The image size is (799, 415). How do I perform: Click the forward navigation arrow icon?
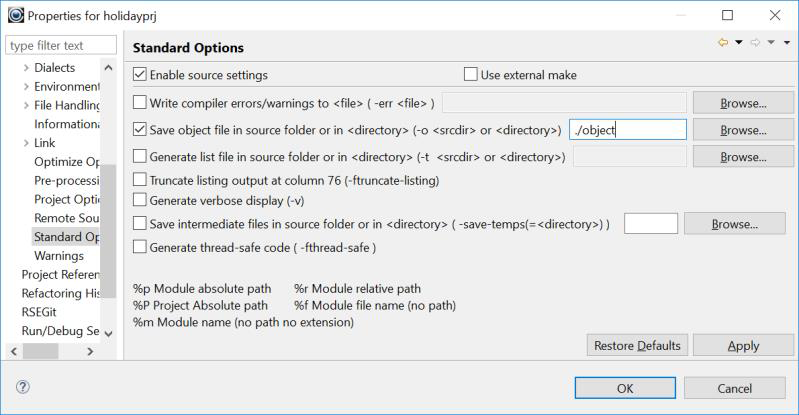click(x=755, y=43)
